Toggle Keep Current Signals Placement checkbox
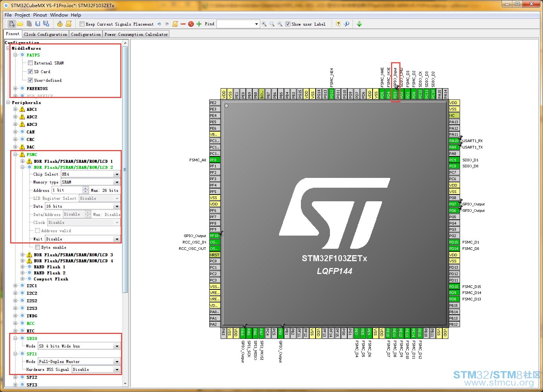 point(82,24)
